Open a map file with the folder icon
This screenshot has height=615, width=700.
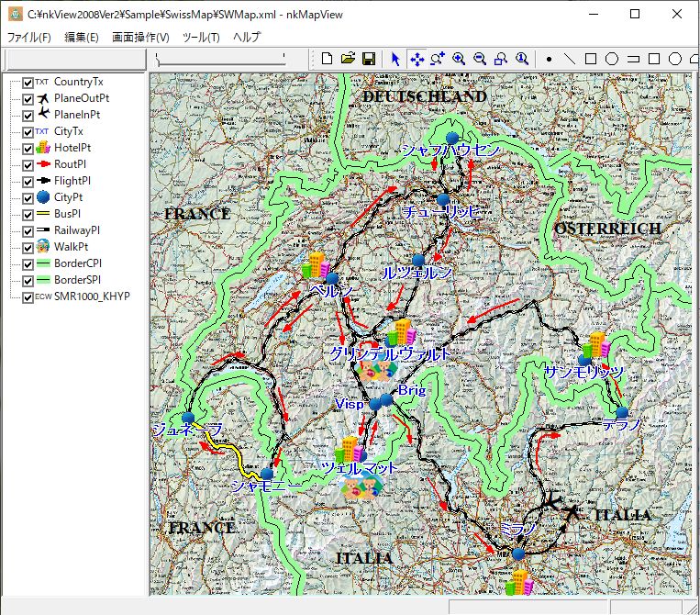pos(348,59)
